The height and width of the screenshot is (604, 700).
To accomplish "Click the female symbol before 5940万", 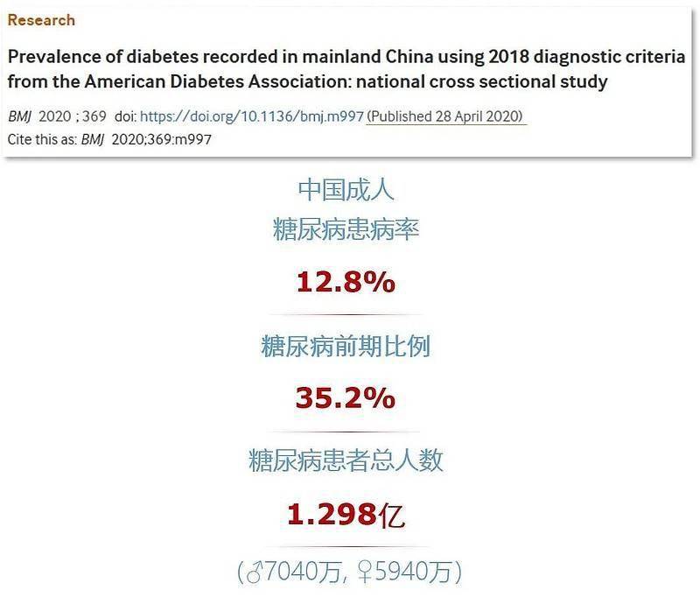I will pos(365,572).
